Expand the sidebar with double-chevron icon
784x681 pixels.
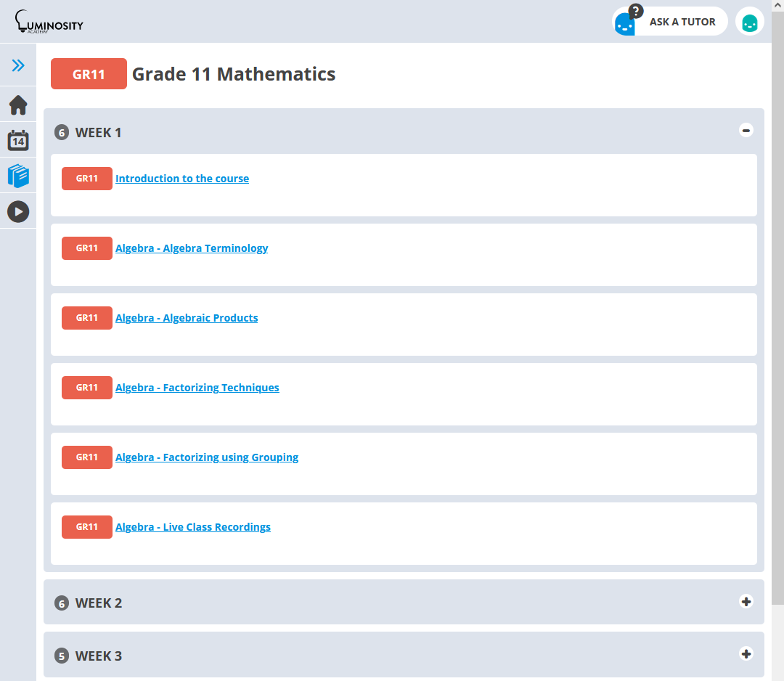click(x=18, y=66)
